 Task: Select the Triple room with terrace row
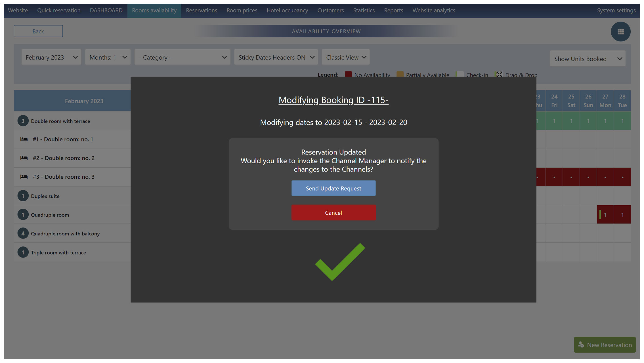[x=72, y=252]
